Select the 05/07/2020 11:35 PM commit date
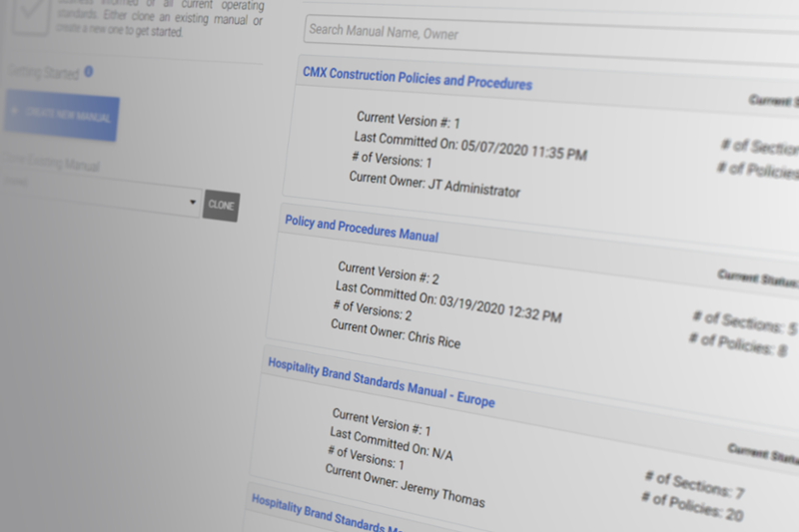 (x=524, y=149)
